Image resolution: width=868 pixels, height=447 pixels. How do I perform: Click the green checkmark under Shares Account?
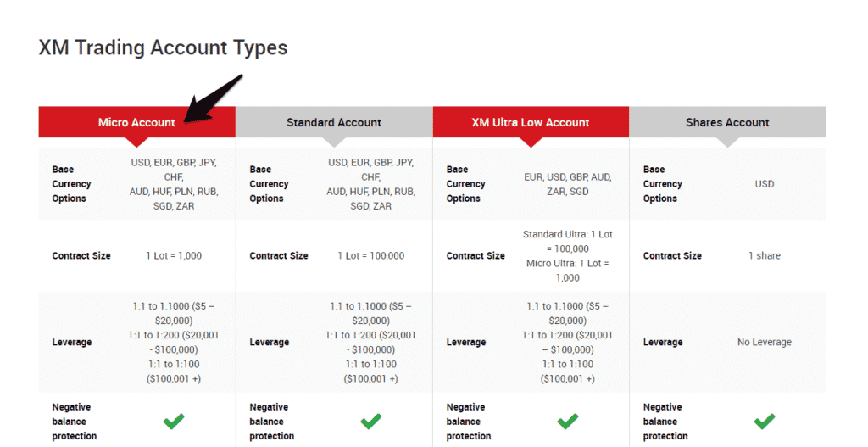pyautogui.click(x=765, y=422)
